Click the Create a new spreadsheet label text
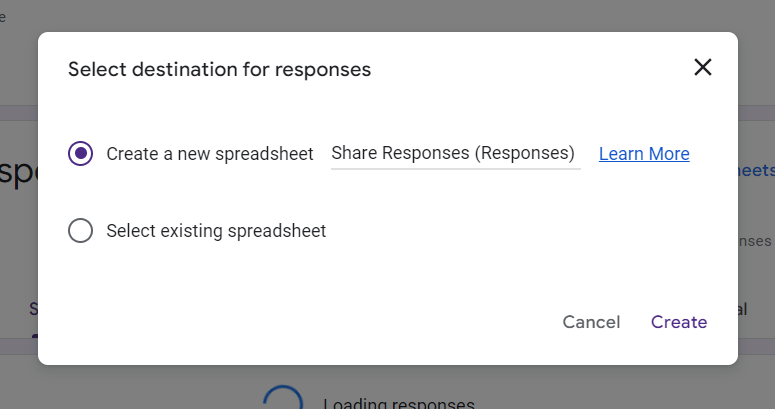The height and width of the screenshot is (409, 775). [210, 154]
